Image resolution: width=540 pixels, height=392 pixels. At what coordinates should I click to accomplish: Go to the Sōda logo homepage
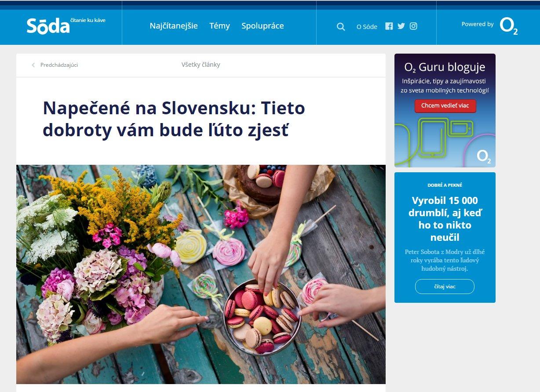[x=48, y=26]
